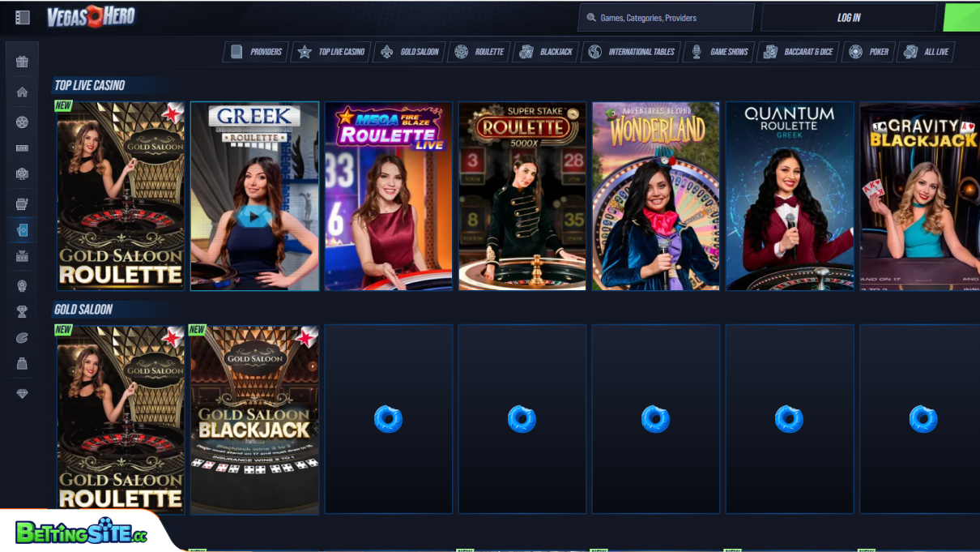Select the highlighted live casino sidebar icon
The height and width of the screenshot is (552, 980).
(x=22, y=229)
